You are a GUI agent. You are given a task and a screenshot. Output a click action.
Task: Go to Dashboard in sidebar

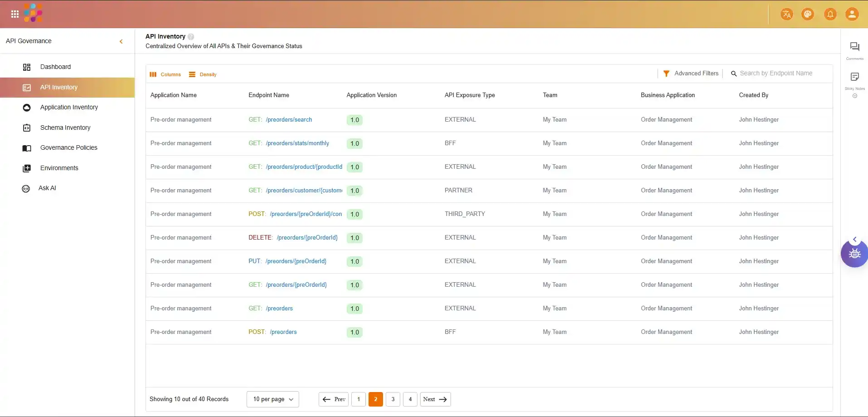55,67
